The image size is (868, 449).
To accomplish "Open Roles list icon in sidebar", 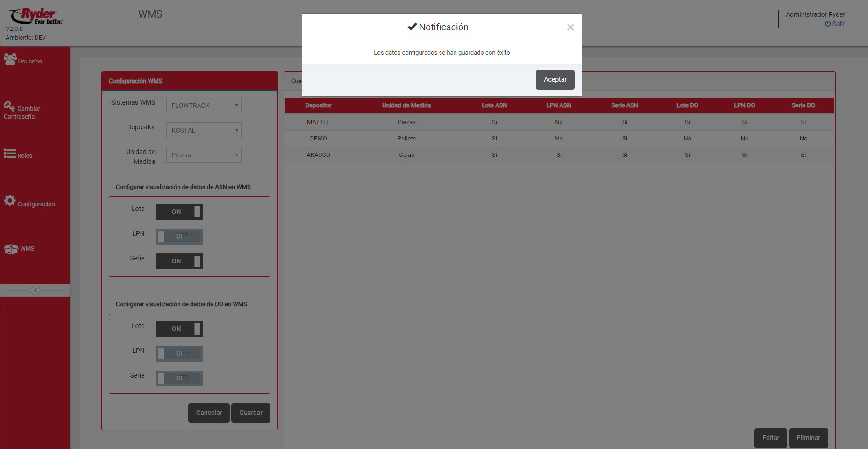I will (10, 154).
